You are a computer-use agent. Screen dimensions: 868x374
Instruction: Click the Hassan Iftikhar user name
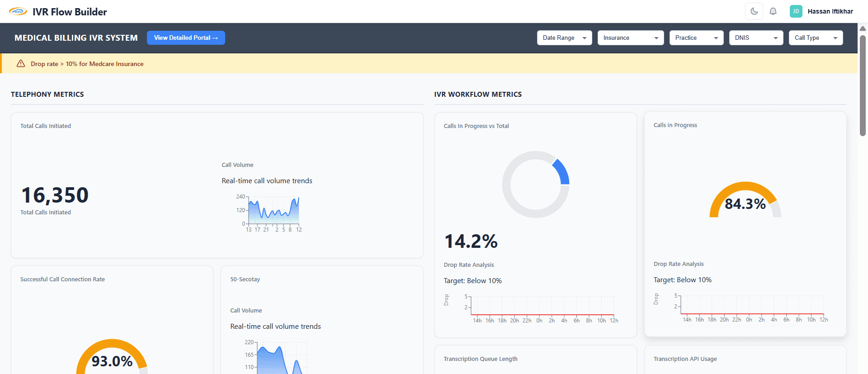[x=830, y=11]
